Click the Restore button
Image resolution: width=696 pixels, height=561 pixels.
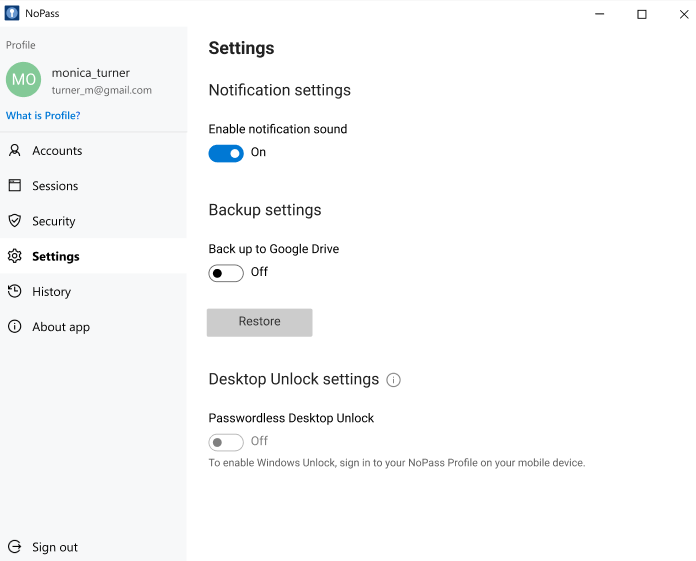coord(260,322)
